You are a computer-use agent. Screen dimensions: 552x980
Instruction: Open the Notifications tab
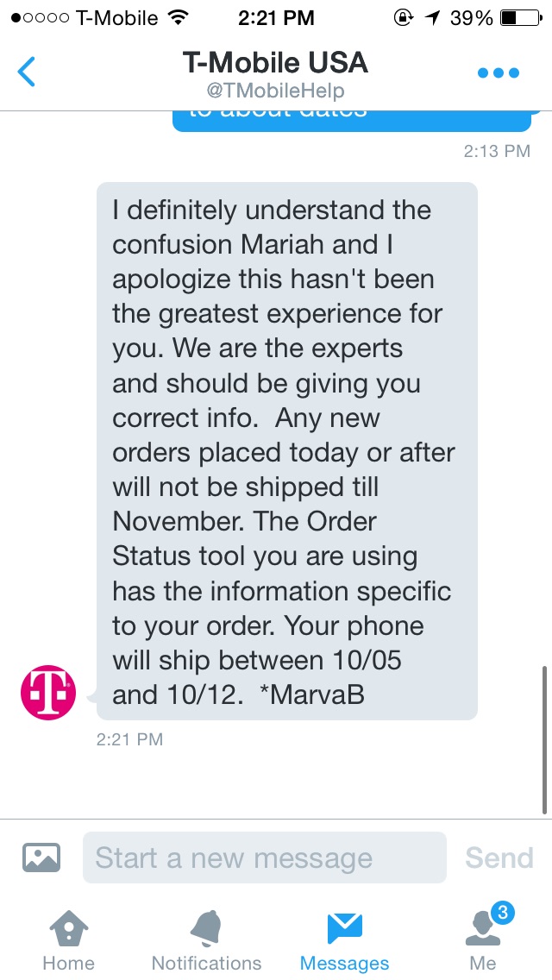point(206,940)
